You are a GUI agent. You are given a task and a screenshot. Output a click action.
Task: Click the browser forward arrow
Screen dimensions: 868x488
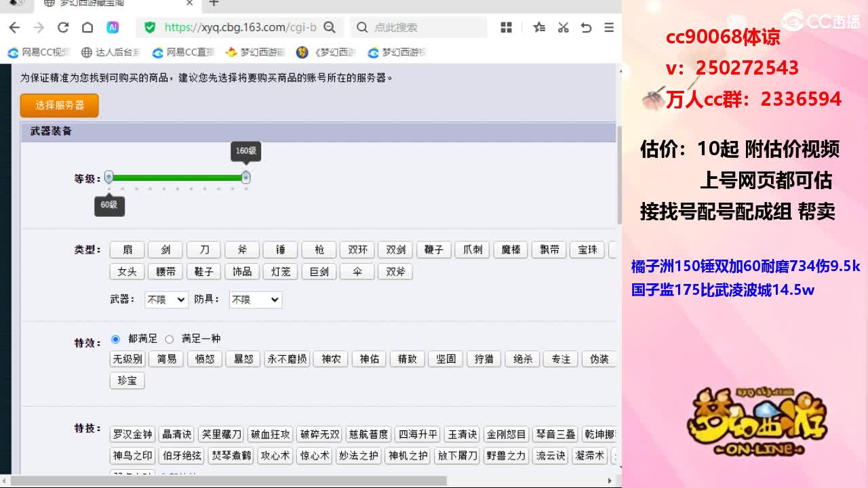click(39, 27)
